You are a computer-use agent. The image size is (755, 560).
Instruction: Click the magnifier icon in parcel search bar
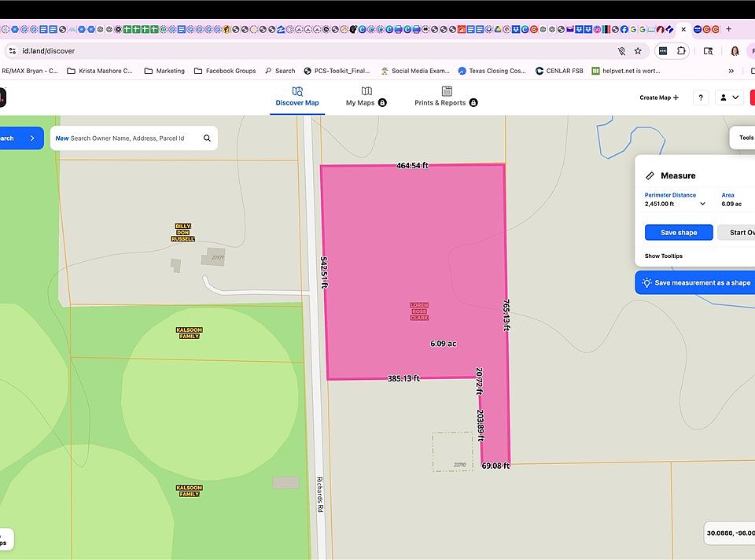(207, 138)
